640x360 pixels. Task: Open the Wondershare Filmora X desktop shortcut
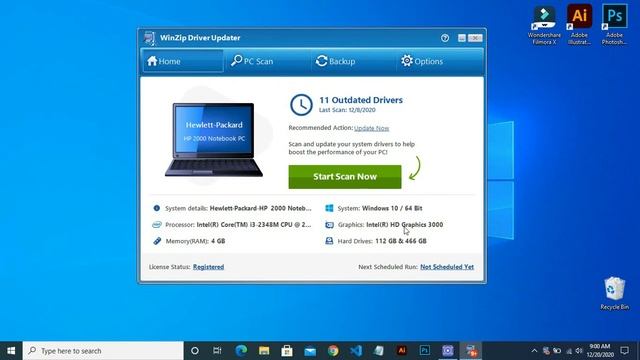(x=544, y=24)
